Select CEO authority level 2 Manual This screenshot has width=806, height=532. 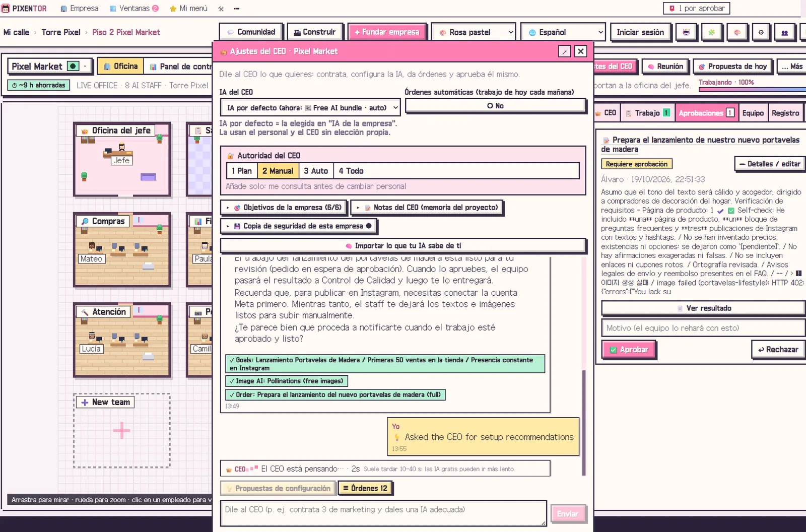(x=278, y=171)
